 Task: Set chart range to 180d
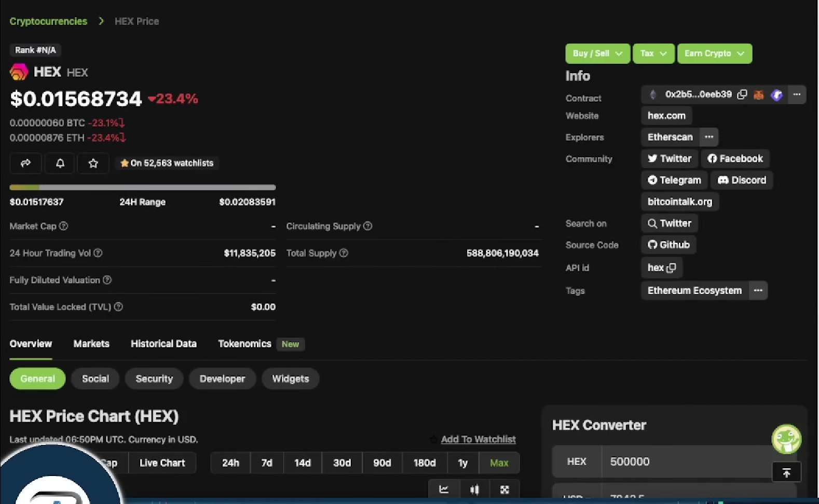pos(425,463)
